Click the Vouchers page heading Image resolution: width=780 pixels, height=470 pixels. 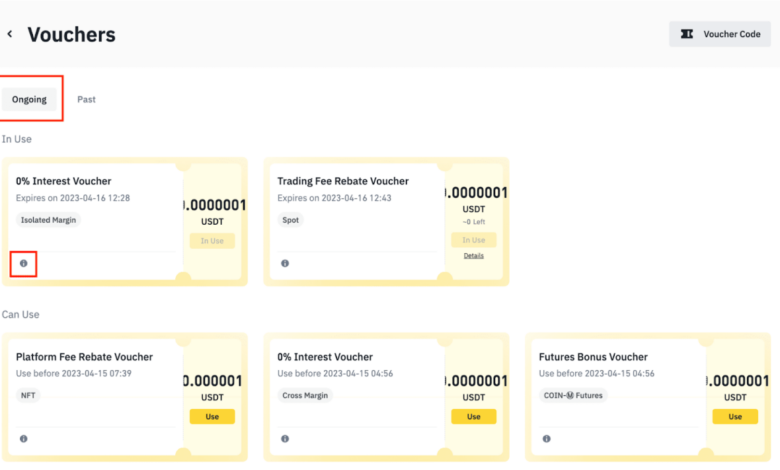tap(72, 34)
